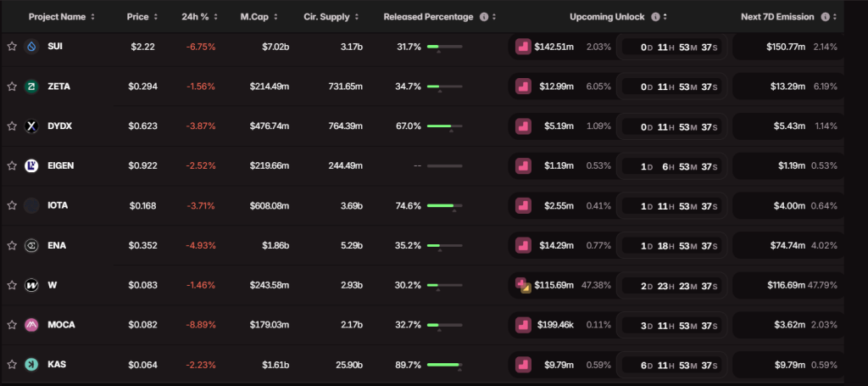This screenshot has width=868, height=386.
Task: Star the KAS project as favorite
Action: tap(12, 365)
